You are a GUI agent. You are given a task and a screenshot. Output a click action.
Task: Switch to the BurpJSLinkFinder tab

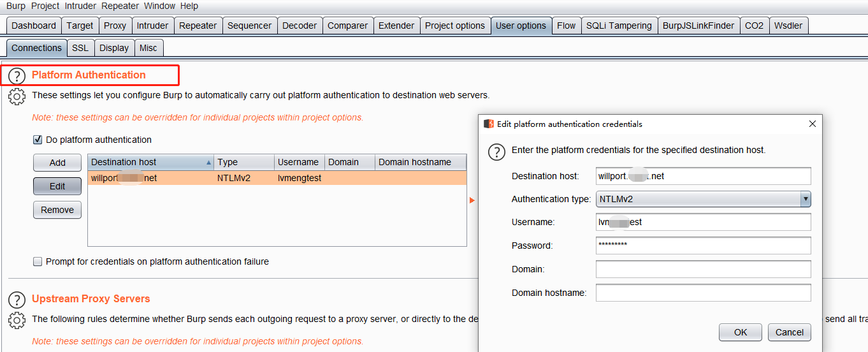[x=698, y=26]
